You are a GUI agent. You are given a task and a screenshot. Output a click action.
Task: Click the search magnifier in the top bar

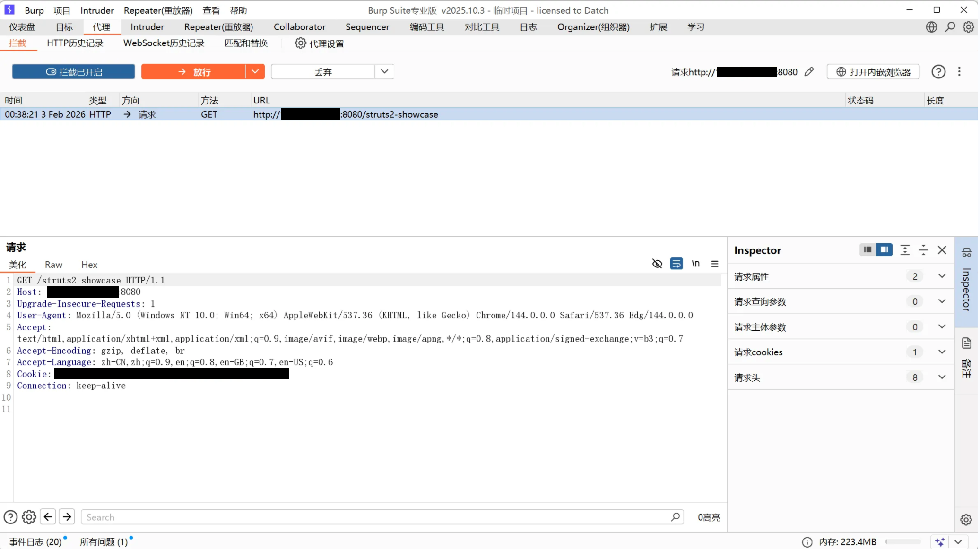coord(950,27)
